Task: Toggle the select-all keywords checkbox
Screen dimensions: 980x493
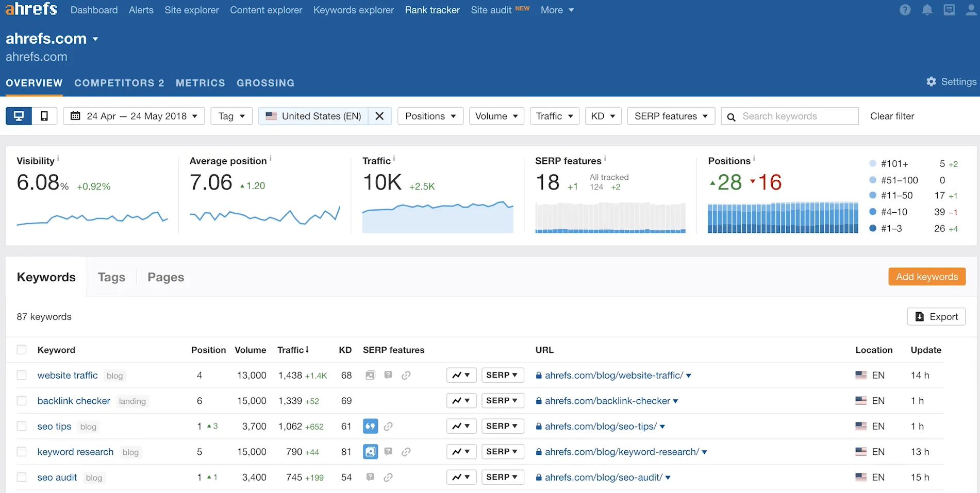Action: (x=22, y=350)
